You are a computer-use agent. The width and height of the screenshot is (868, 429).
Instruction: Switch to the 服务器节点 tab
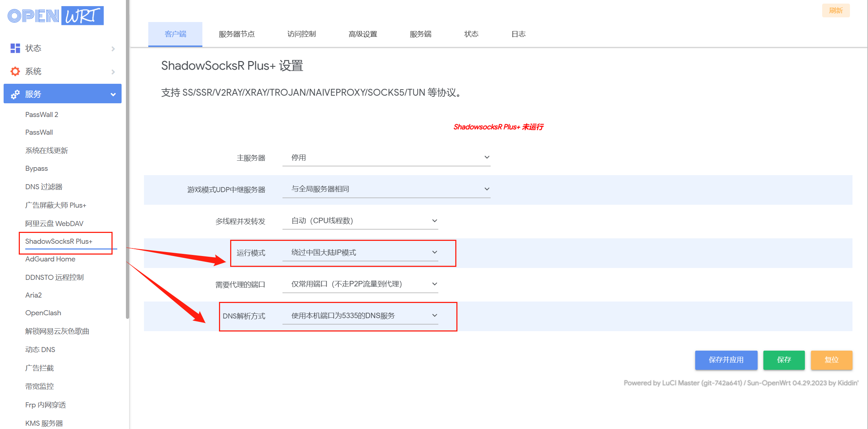click(x=237, y=34)
